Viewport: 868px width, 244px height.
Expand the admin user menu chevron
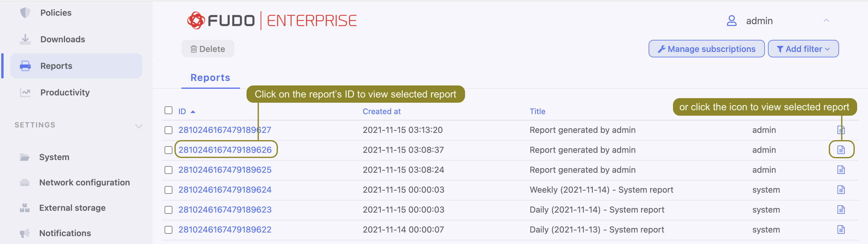coord(826,21)
